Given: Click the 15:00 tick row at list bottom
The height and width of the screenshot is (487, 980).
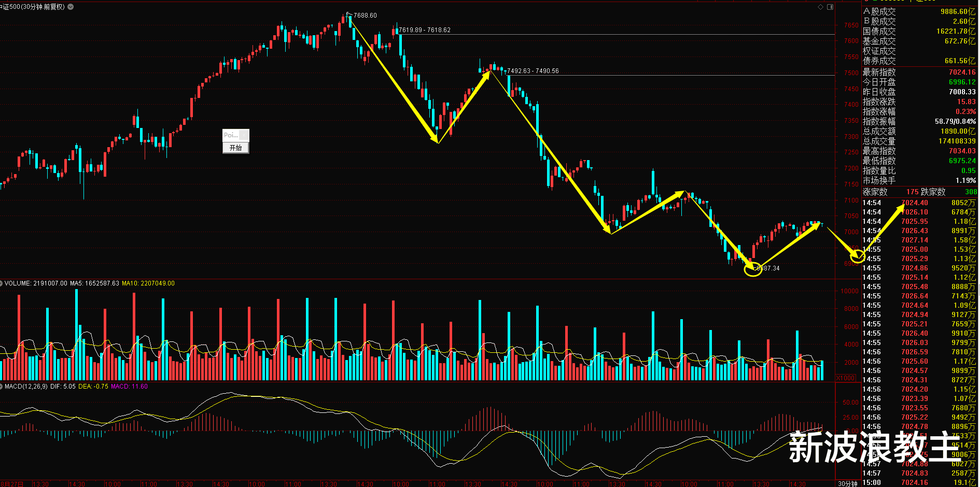Looking at the screenshot, I should click(919, 482).
